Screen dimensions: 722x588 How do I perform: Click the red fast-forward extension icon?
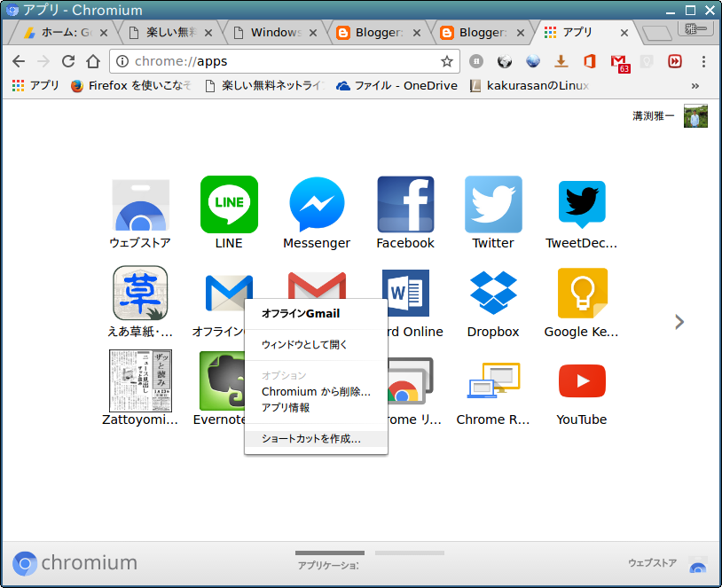[x=675, y=61]
